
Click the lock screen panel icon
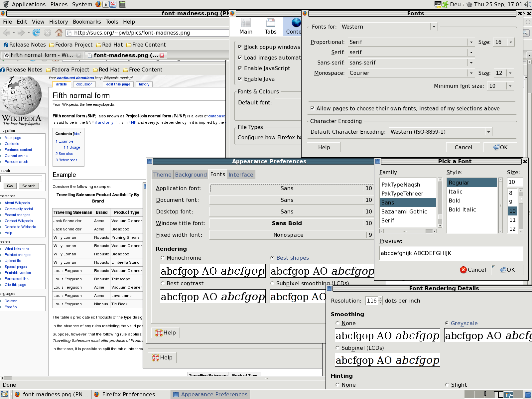[x=438, y=4]
